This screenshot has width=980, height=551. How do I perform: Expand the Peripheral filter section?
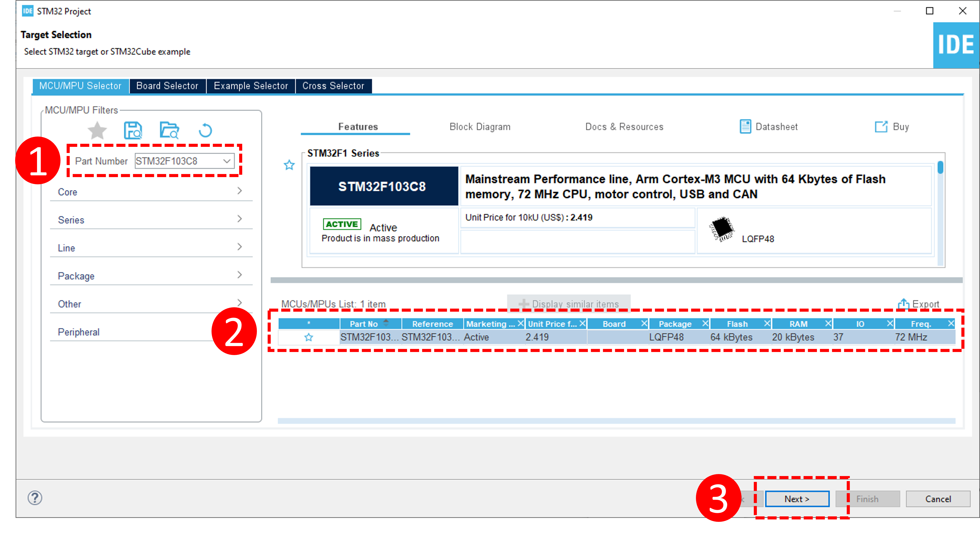tap(151, 332)
